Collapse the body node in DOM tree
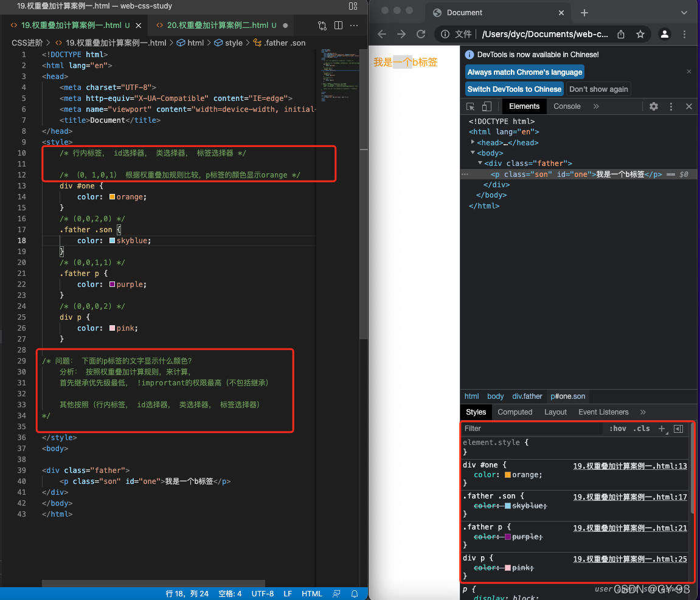 pyautogui.click(x=473, y=153)
